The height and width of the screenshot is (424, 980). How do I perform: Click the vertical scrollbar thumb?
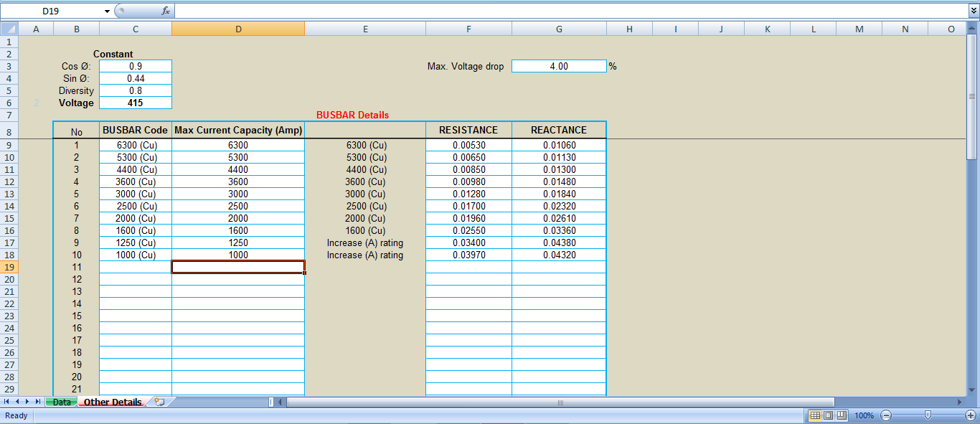(x=973, y=96)
